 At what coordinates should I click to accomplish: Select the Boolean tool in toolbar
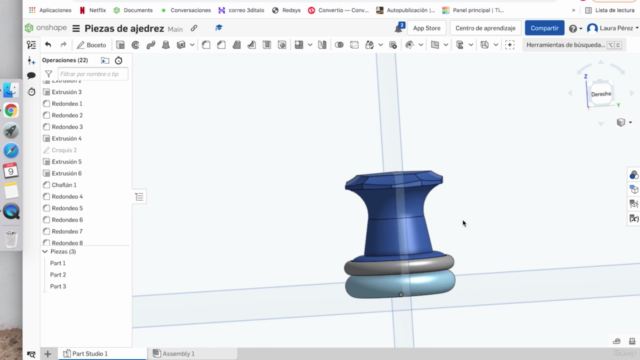point(339,45)
